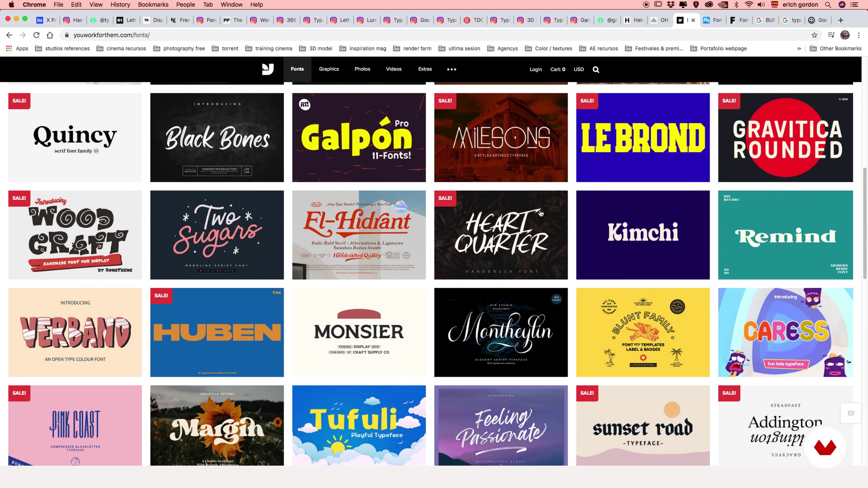The height and width of the screenshot is (488, 868).
Task: Open the Fonts section in site nav
Action: click(x=297, y=69)
